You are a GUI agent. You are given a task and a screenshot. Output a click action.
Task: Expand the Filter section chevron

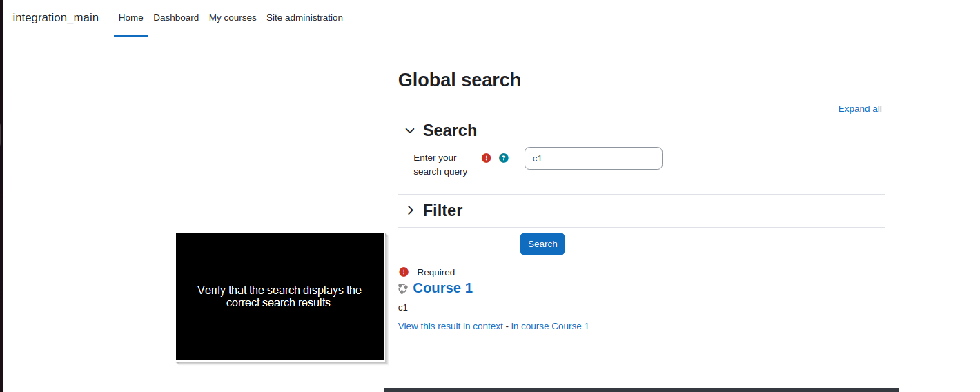(410, 210)
